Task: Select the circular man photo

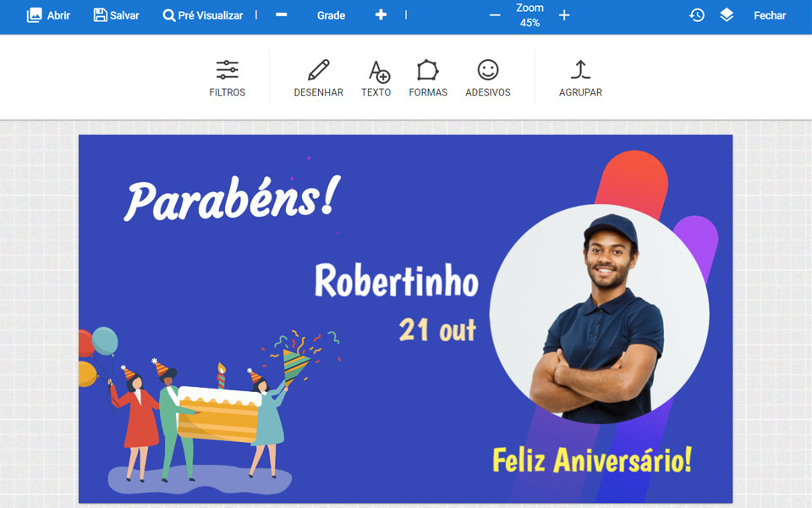Action: pos(599,313)
